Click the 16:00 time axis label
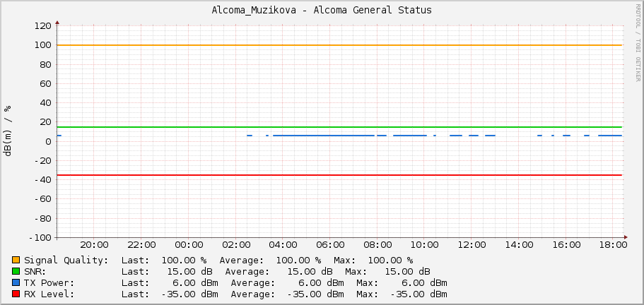Image resolution: width=644 pixels, height=305 pixels. 566,245
